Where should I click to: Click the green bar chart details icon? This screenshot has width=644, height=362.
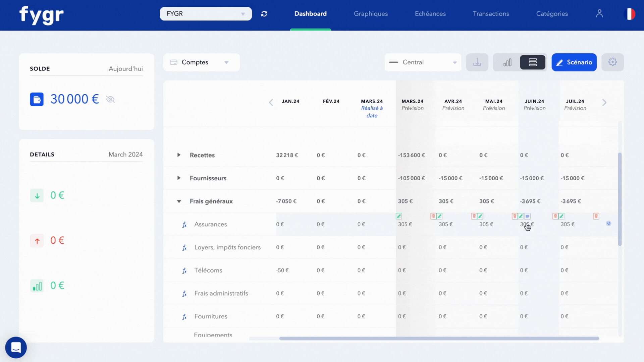pyautogui.click(x=37, y=286)
